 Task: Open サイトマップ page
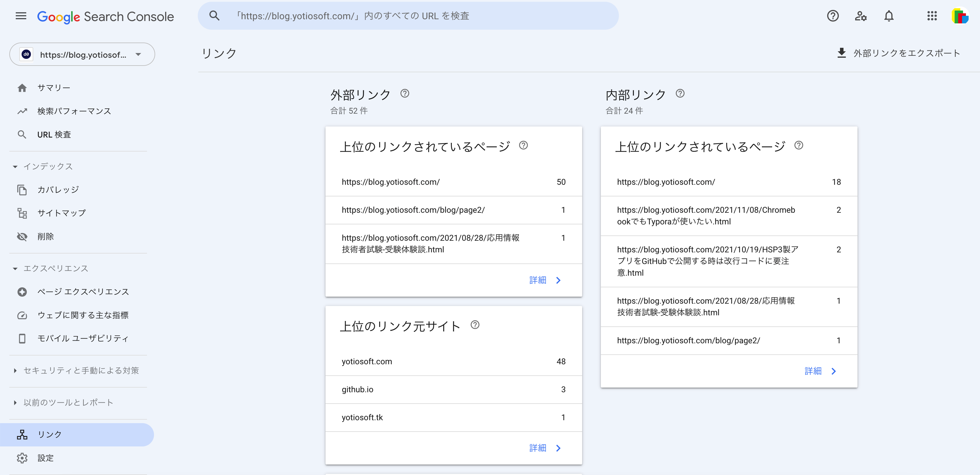(77, 213)
